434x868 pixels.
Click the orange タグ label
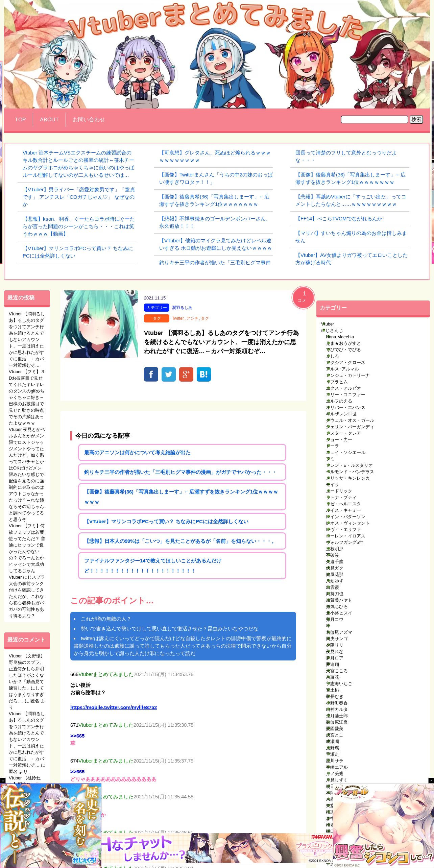[156, 318]
